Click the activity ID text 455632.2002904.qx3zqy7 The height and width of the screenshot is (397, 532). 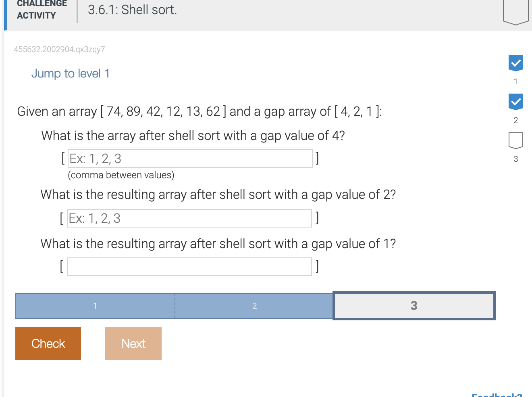(x=59, y=49)
